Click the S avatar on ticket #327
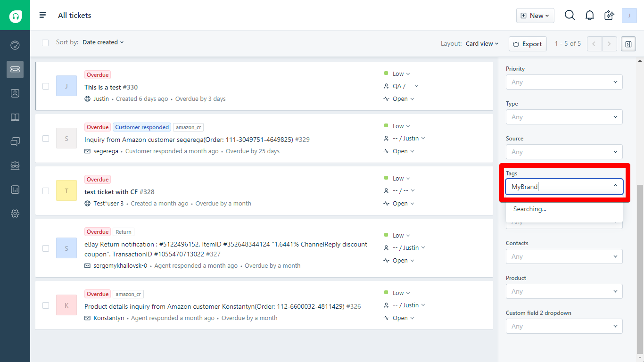Viewport: 644px width, 362px height. (66, 248)
